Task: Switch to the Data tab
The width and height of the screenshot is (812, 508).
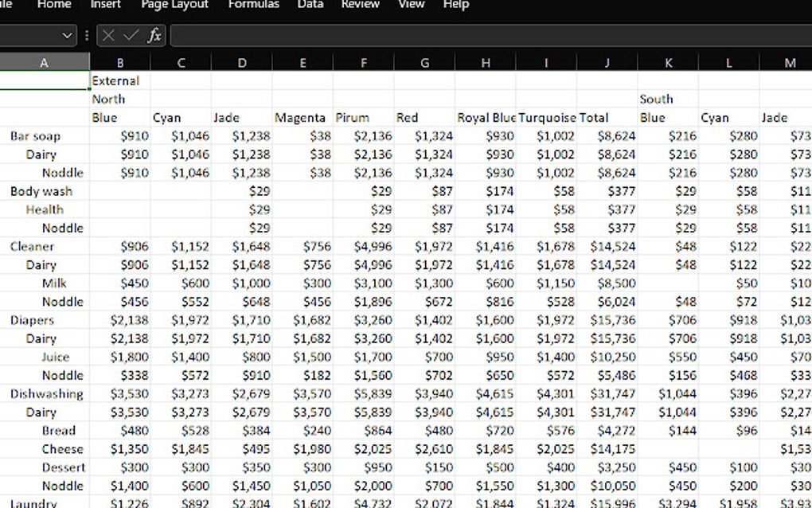Action: 310,5
